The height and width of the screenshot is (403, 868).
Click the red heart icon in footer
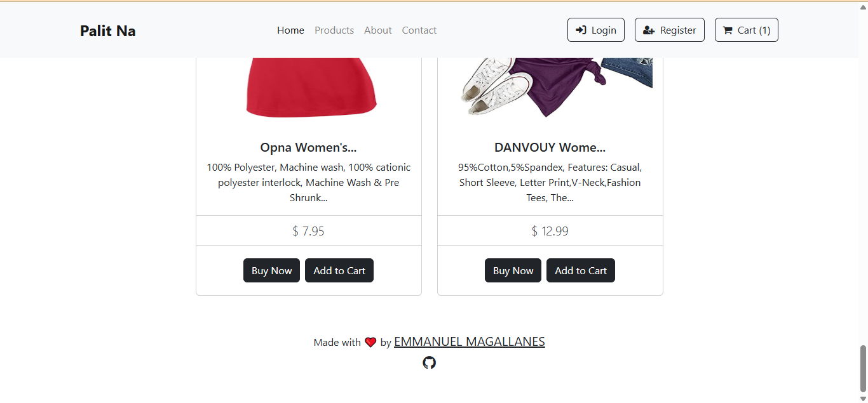(370, 342)
